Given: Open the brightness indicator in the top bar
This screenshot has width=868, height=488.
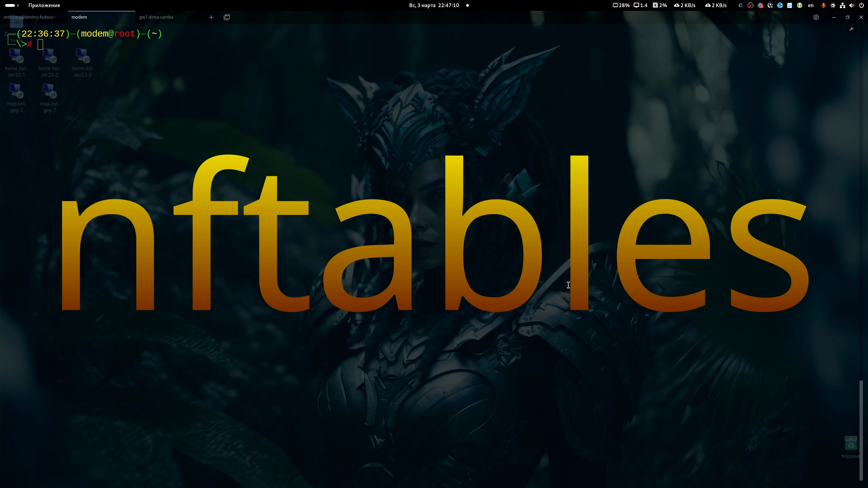Looking at the screenshot, I should click(x=833, y=5).
